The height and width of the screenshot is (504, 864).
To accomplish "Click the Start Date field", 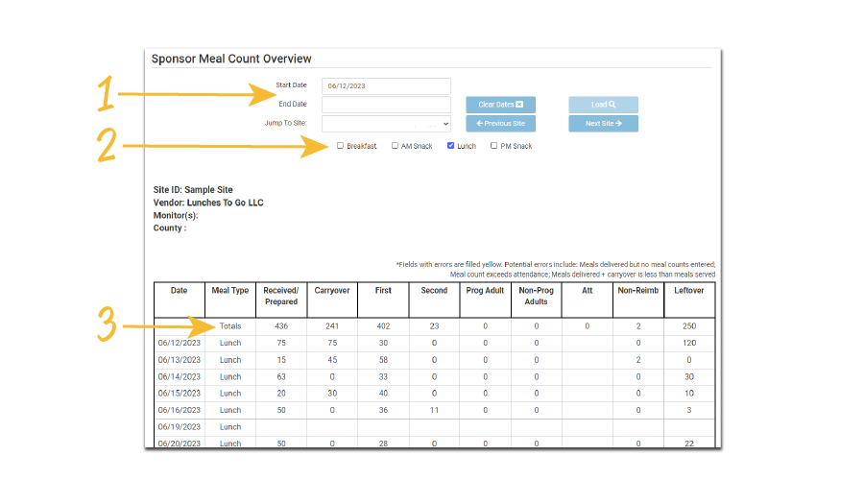I will click(386, 86).
